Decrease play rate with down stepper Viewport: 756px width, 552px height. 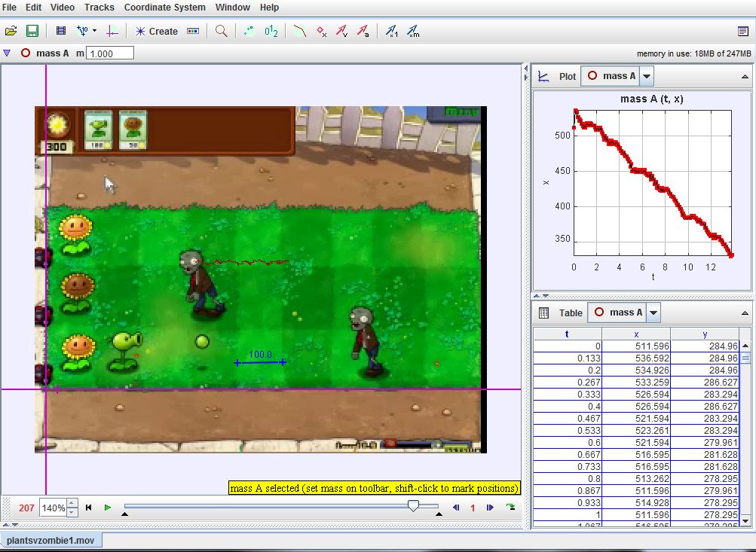[x=72, y=512]
